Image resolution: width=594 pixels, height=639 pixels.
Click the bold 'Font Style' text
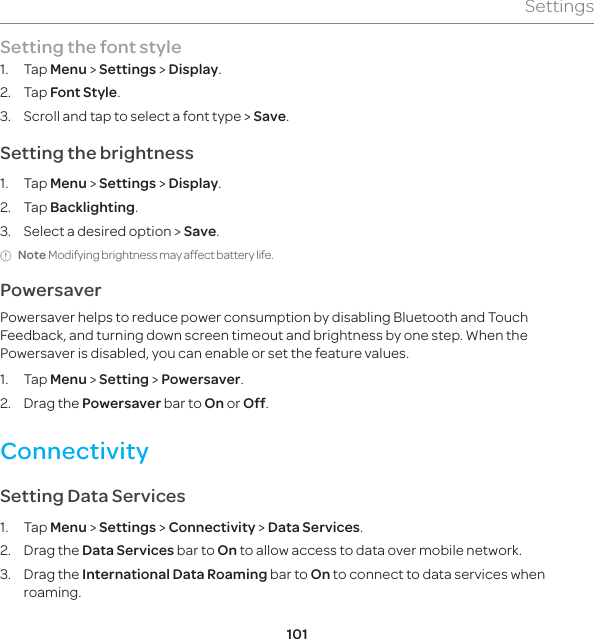tap(84, 93)
